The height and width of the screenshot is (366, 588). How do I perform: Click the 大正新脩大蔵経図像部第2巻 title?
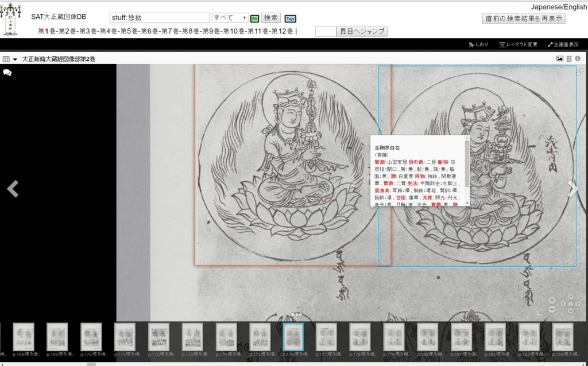(x=59, y=59)
